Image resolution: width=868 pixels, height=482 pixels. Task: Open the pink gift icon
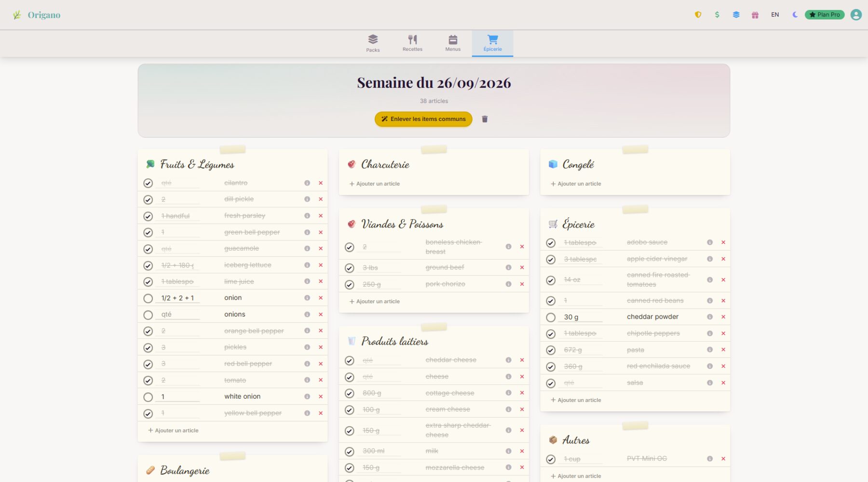tap(755, 15)
